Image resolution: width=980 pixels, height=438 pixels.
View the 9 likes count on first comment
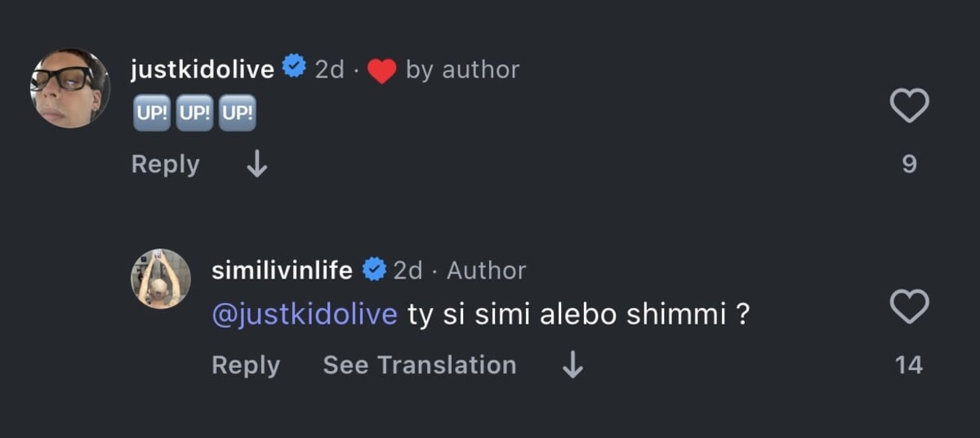pos(909,164)
